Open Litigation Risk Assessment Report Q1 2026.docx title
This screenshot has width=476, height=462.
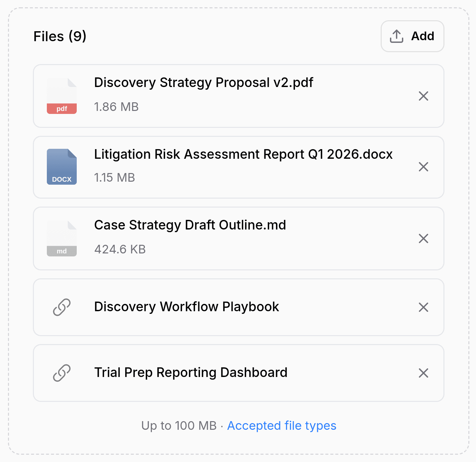point(243,154)
